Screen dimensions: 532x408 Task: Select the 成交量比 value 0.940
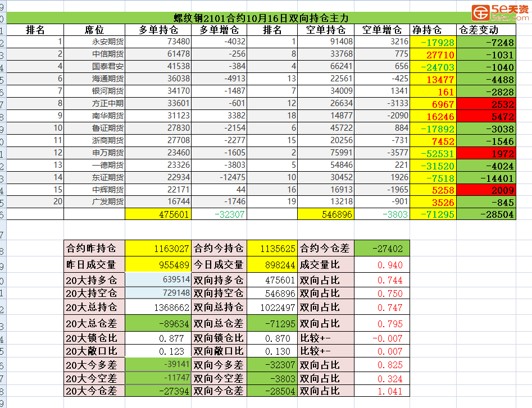382,265
